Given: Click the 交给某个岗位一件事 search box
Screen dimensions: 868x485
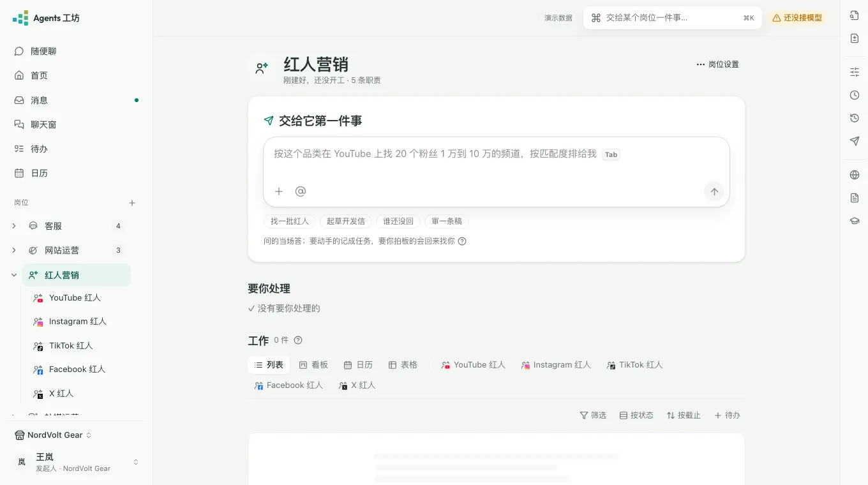Looking at the screenshot, I should pyautogui.click(x=672, y=18).
